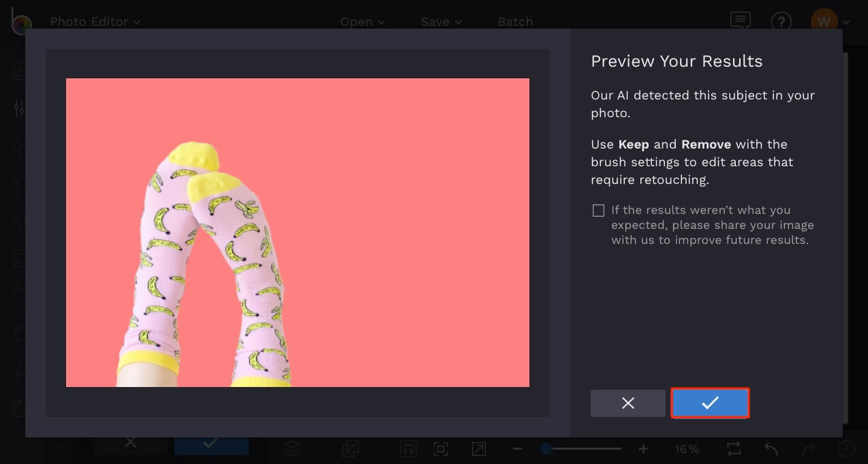This screenshot has height=464, width=868.
Task: Expand the Save menu
Action: [441, 22]
